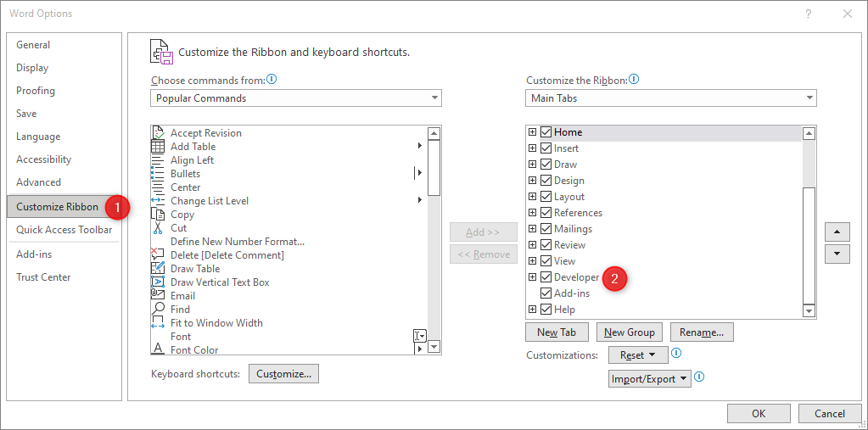868x430 pixels.
Task: Click the Rename button
Action: pyautogui.click(x=702, y=332)
